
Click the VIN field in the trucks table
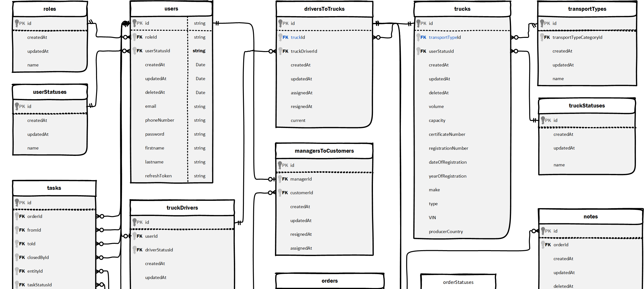(x=433, y=217)
